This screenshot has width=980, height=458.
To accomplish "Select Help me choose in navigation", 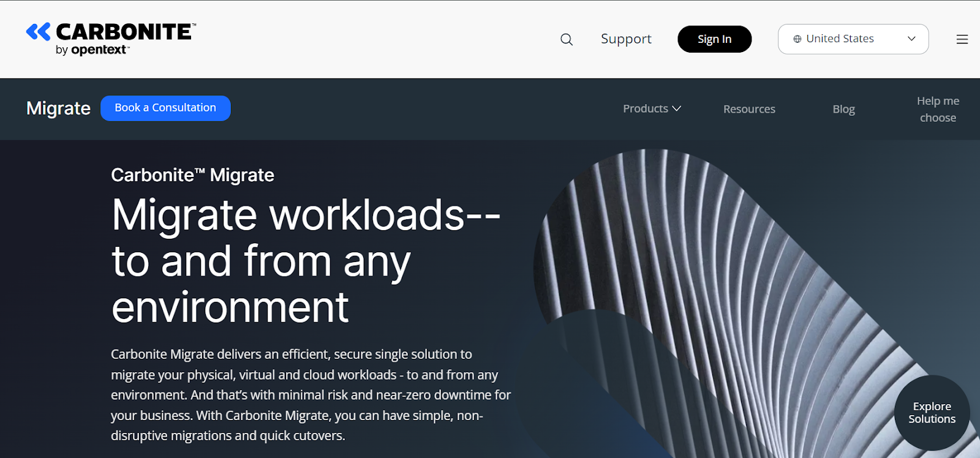I will tap(938, 109).
